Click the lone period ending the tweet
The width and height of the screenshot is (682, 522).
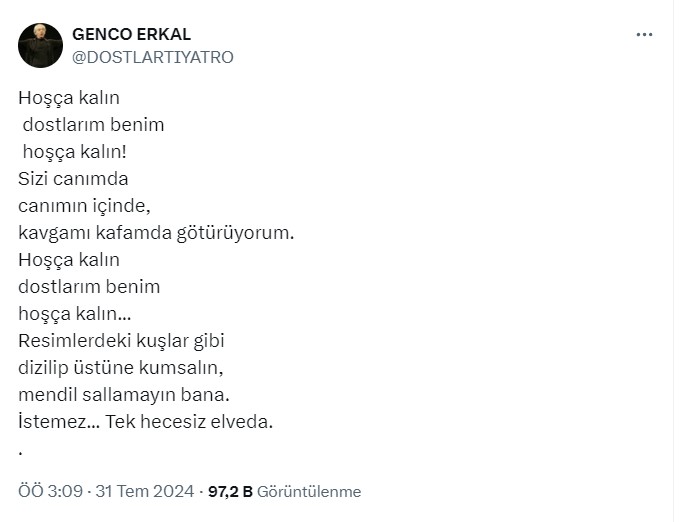point(21,449)
